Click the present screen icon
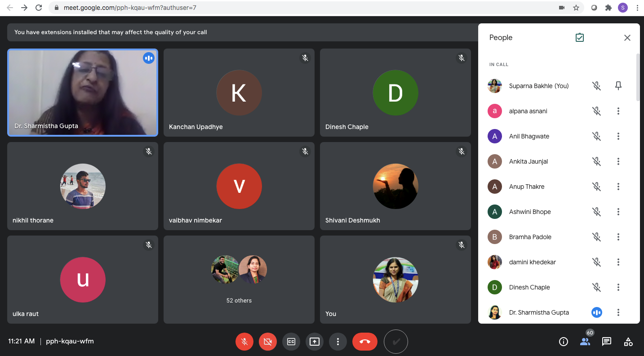 [x=314, y=342]
